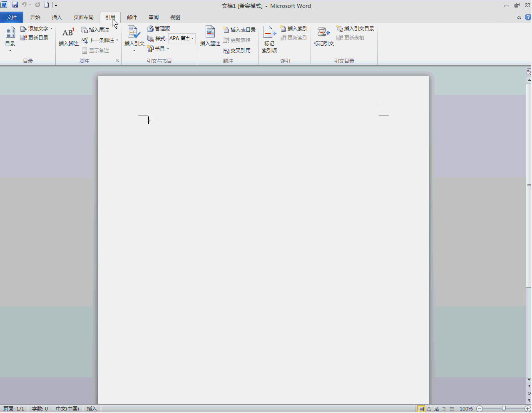Click the 中文(中国) language indicator
This screenshot has height=413, width=532.
67,409
